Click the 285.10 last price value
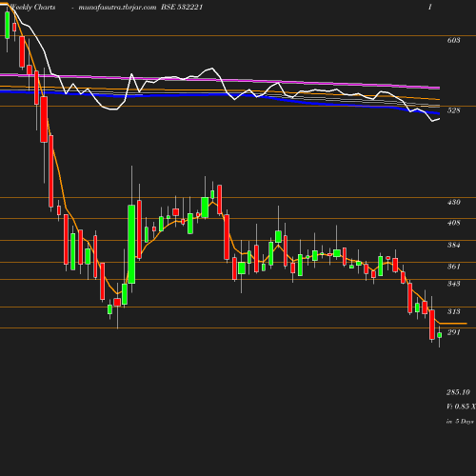The width and height of the screenshot is (476, 476). tap(458, 392)
